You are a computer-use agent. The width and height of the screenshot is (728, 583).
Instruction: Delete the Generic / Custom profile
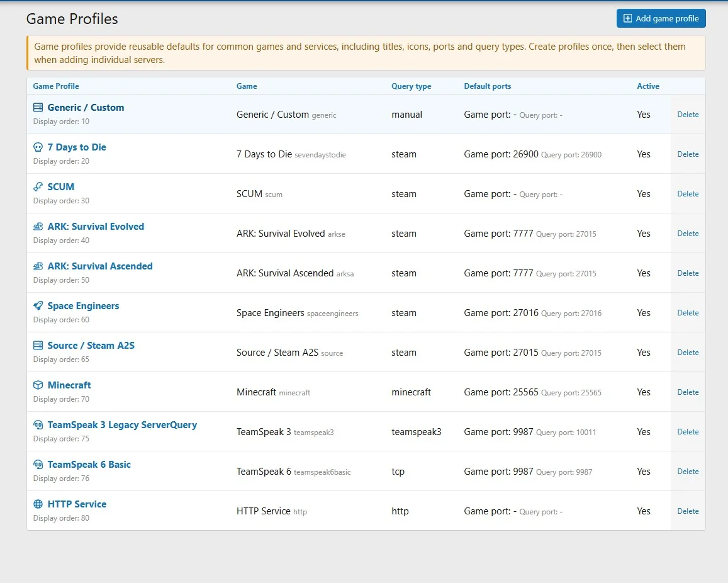point(688,115)
